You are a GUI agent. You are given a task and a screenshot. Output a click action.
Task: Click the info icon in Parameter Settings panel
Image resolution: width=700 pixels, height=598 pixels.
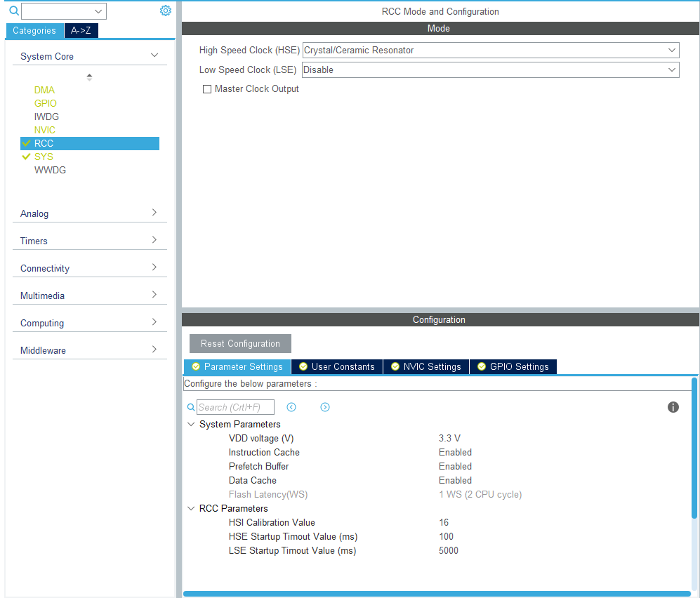673,407
